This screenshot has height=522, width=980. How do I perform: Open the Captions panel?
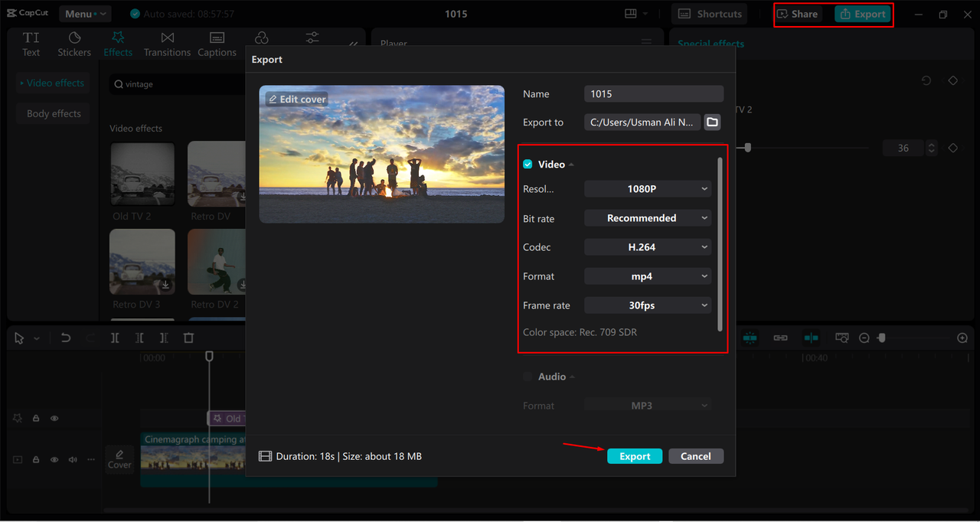pos(217,43)
